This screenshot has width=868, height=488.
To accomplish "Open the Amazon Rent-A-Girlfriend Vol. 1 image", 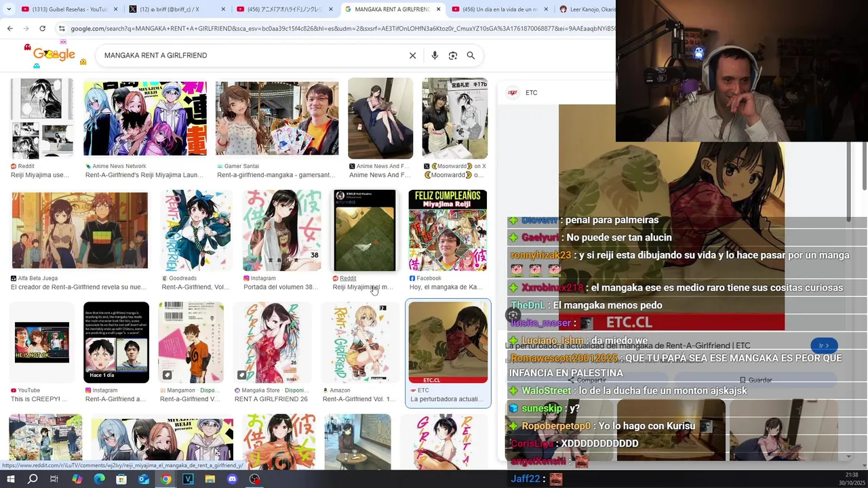I will 360,343.
